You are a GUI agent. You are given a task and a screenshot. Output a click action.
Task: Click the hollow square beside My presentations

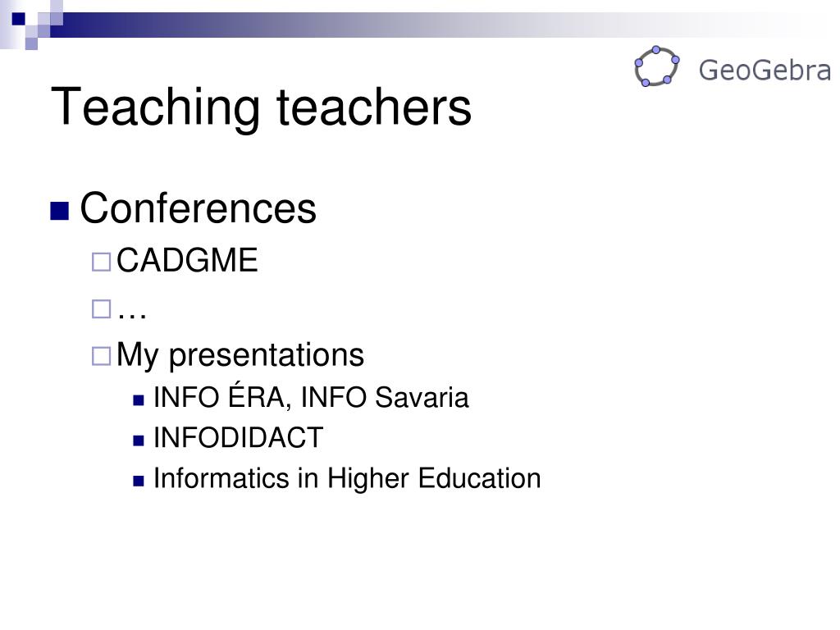click(x=101, y=356)
